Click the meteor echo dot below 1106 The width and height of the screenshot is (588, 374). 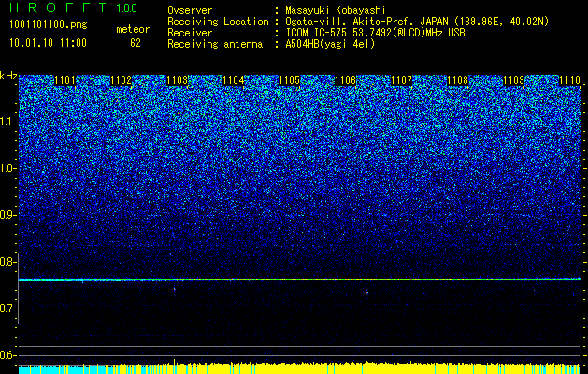pyautogui.click(x=367, y=293)
